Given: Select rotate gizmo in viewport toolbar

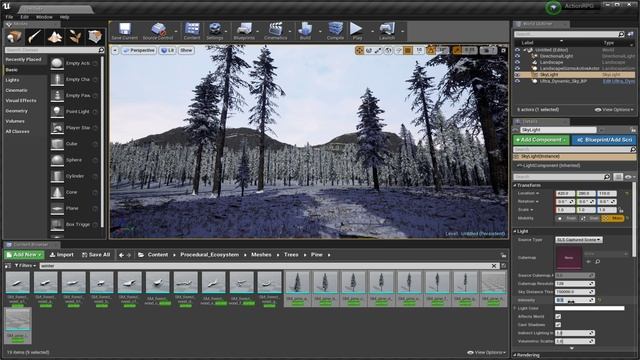Looking at the screenshot, I should pyautogui.click(x=369, y=50).
